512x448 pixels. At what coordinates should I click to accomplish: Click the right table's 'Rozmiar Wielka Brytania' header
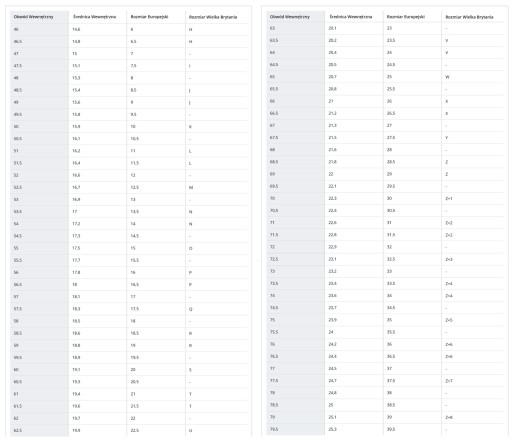(x=469, y=17)
